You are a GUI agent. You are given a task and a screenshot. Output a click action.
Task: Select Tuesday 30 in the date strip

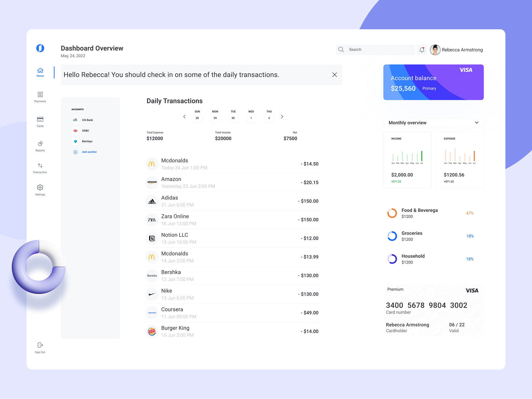[233, 118]
